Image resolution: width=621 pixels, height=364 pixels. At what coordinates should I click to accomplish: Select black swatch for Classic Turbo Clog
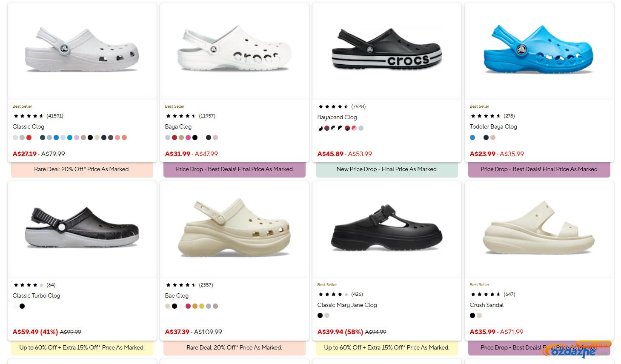click(22, 306)
